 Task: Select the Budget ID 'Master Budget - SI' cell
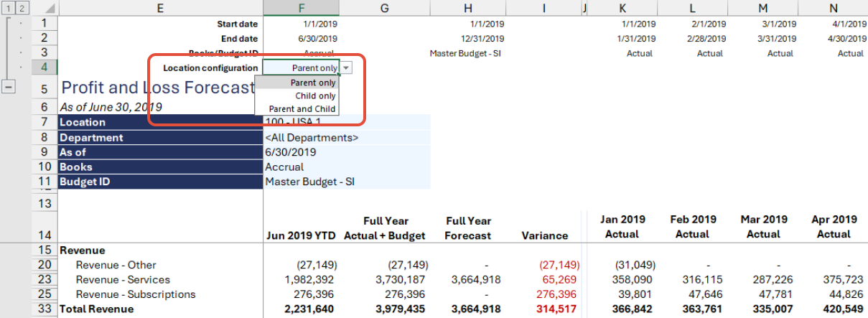(x=347, y=182)
